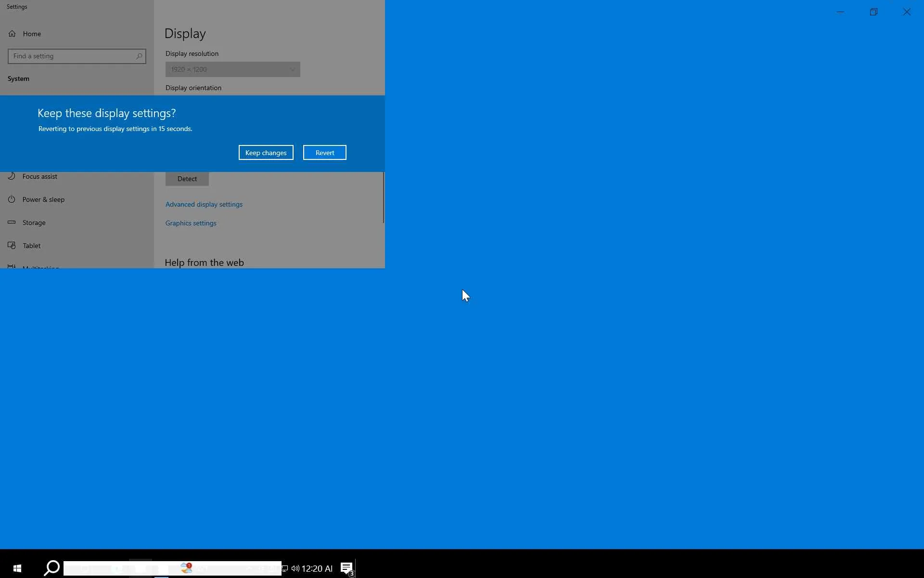The image size is (924, 578).
Task: Open Focus assist settings page
Action: pyautogui.click(x=39, y=176)
